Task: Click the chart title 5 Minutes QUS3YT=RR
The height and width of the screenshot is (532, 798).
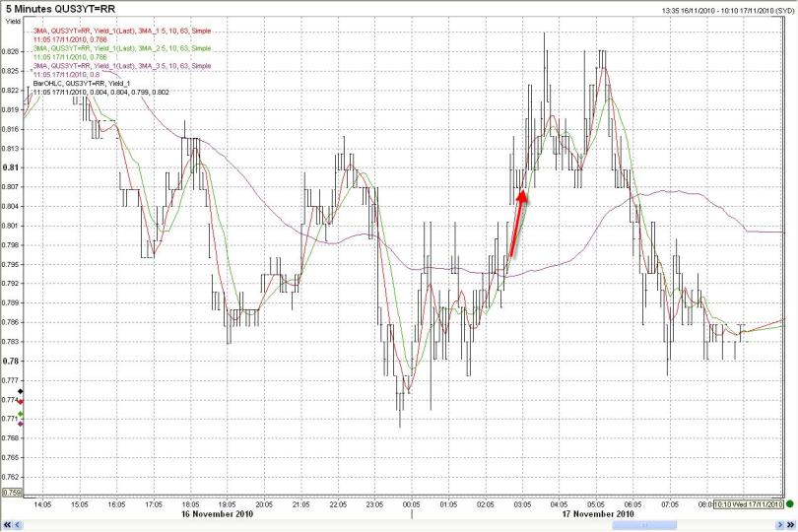Action: coord(66,11)
